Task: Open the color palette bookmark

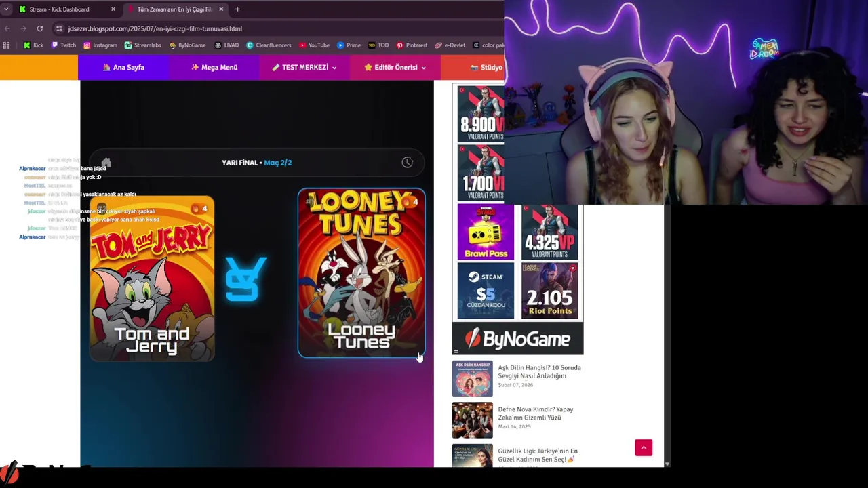Action: click(x=488, y=45)
